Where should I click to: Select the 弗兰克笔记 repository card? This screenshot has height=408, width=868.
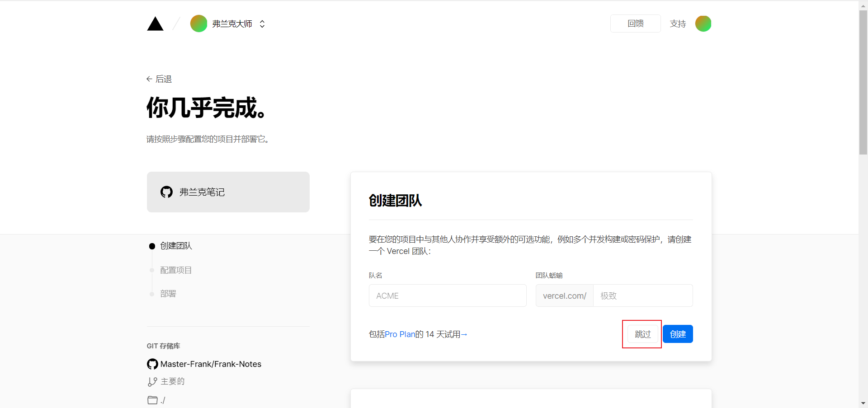tap(228, 192)
